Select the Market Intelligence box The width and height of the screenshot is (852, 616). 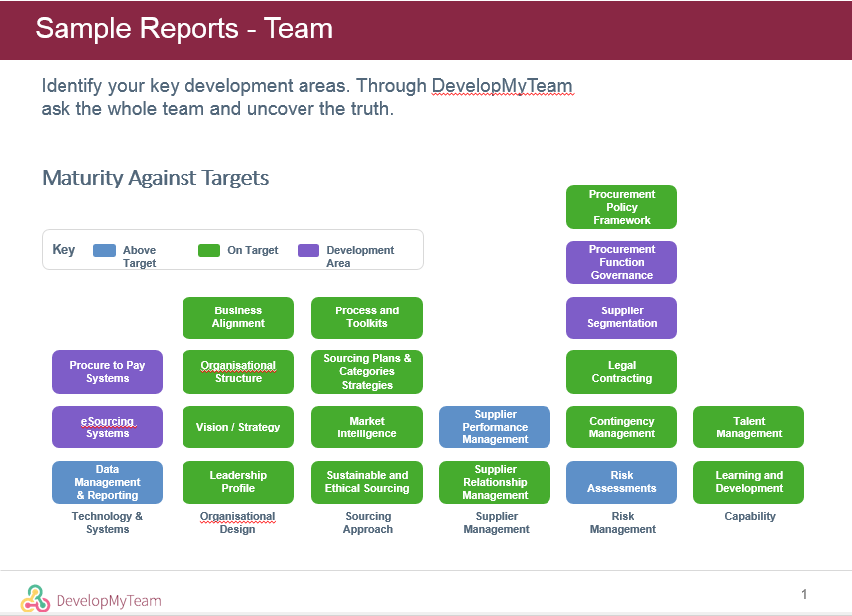tap(367, 427)
